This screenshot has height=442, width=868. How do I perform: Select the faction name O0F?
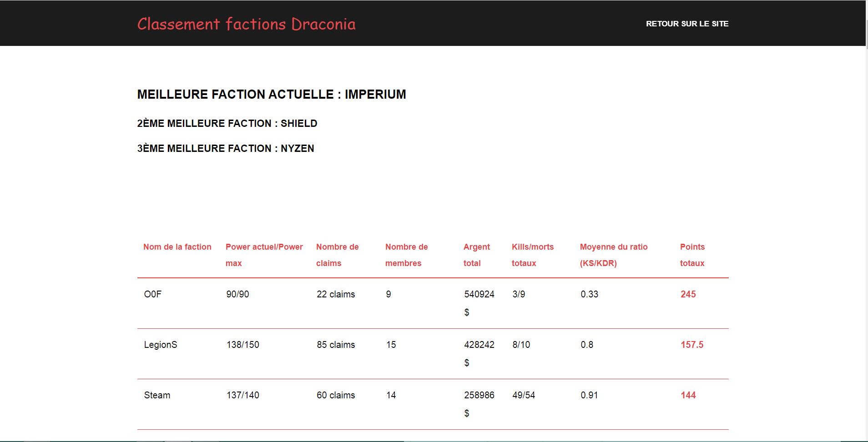152,294
